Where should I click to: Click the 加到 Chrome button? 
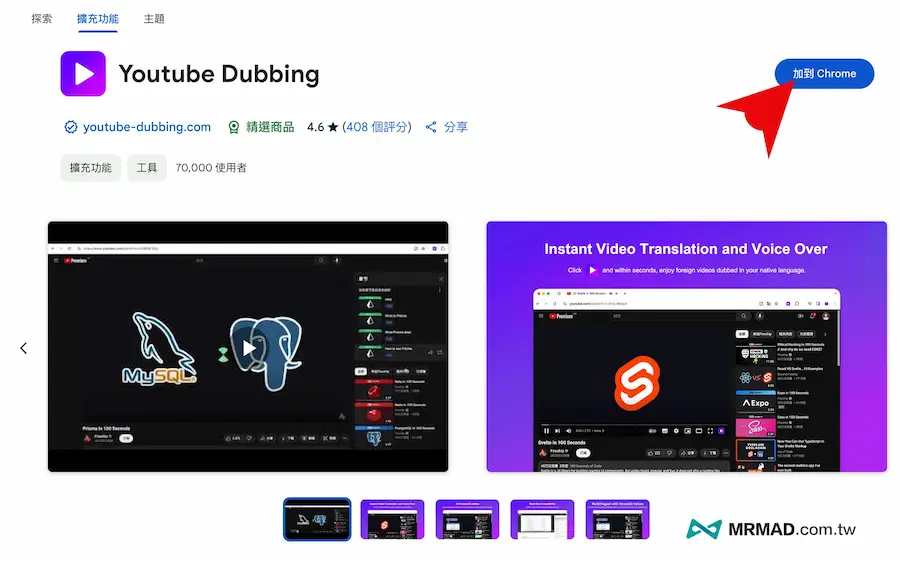tap(824, 74)
